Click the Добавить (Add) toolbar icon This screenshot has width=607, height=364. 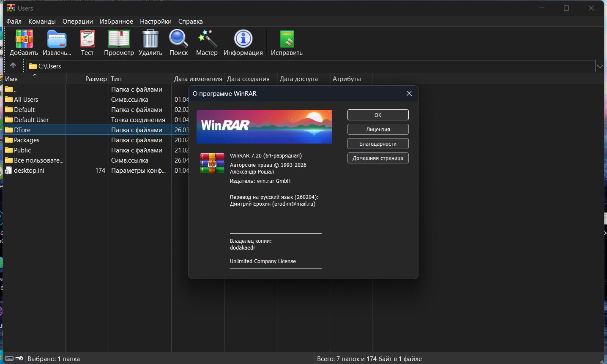point(24,39)
